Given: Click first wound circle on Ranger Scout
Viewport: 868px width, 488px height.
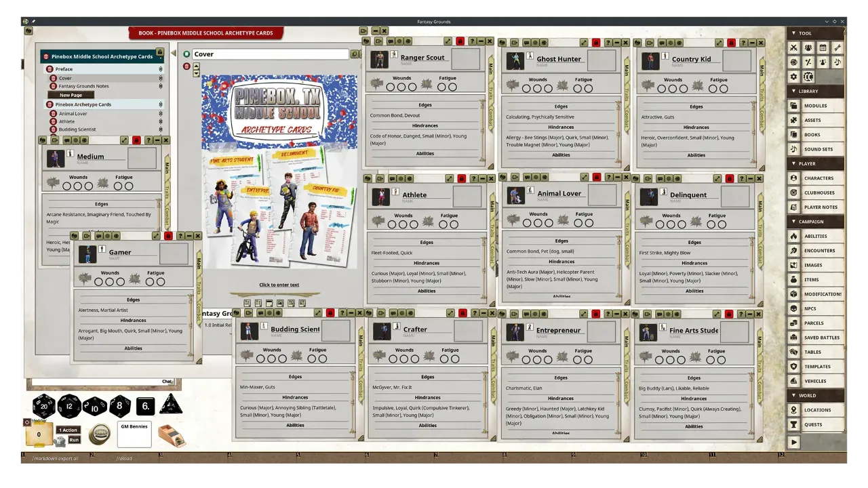Looking at the screenshot, I should [391, 87].
